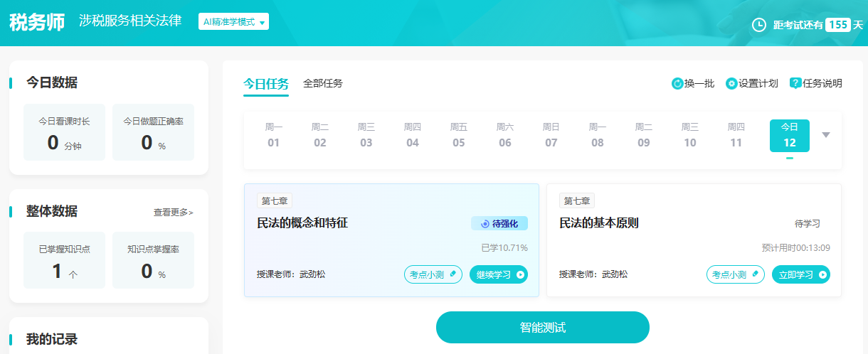
Task: Click 继续学习 for 民法的概念和特征
Action: tap(499, 274)
